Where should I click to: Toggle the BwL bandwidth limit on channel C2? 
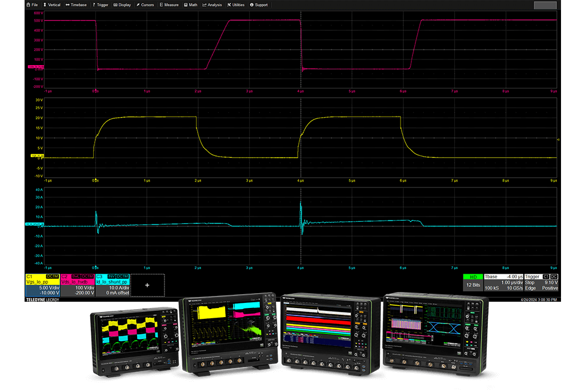(x=75, y=276)
